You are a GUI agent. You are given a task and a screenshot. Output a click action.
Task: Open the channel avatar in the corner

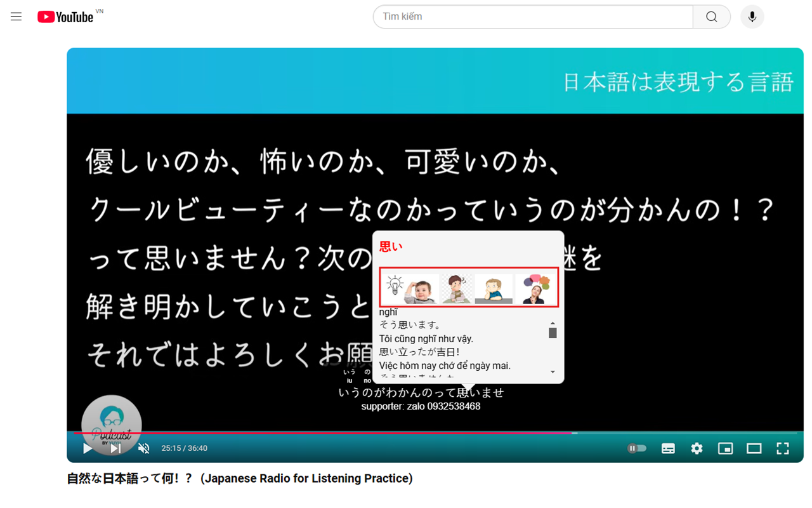pos(112,424)
